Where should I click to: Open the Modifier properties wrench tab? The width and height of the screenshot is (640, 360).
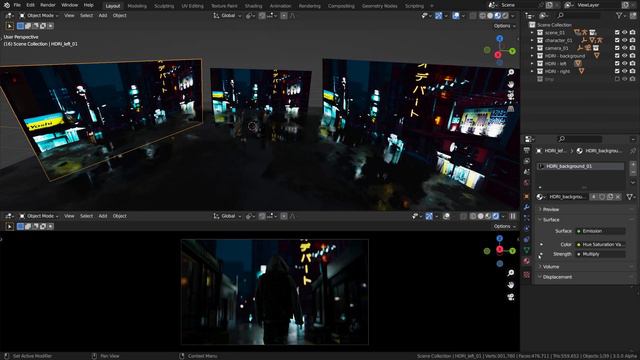click(527, 207)
